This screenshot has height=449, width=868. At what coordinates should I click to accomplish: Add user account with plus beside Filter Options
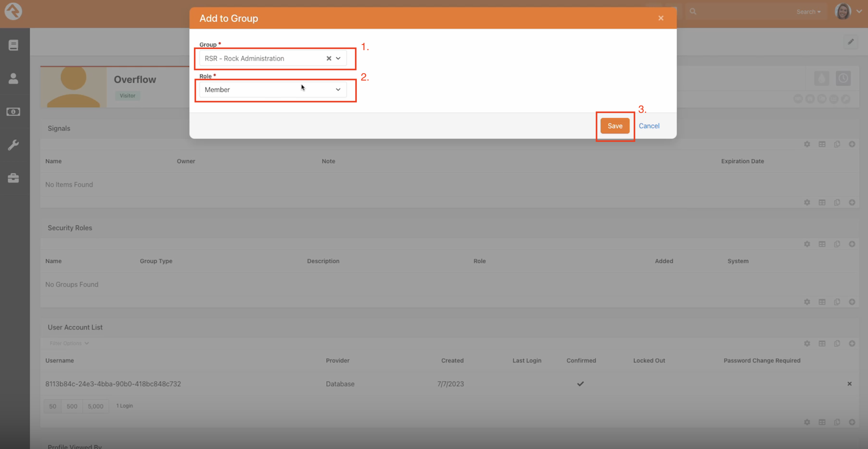click(852, 343)
